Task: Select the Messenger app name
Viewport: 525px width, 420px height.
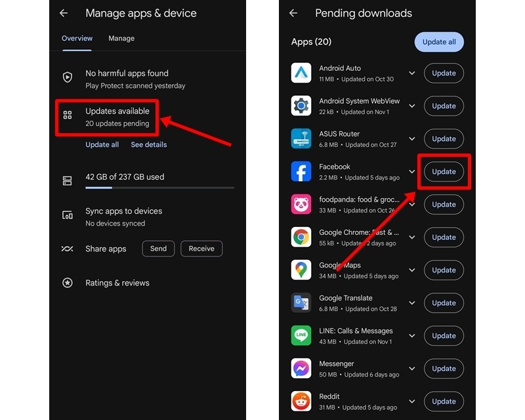Action: tap(337, 364)
